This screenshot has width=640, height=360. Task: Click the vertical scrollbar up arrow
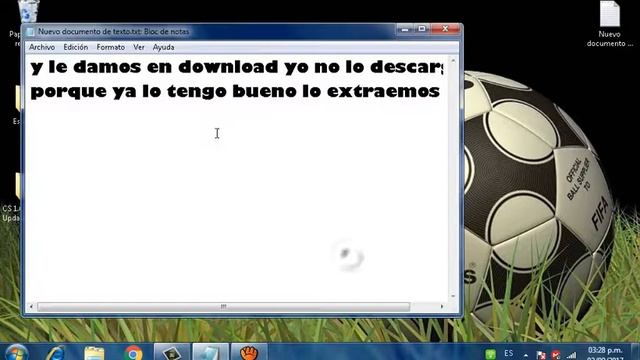(x=453, y=60)
